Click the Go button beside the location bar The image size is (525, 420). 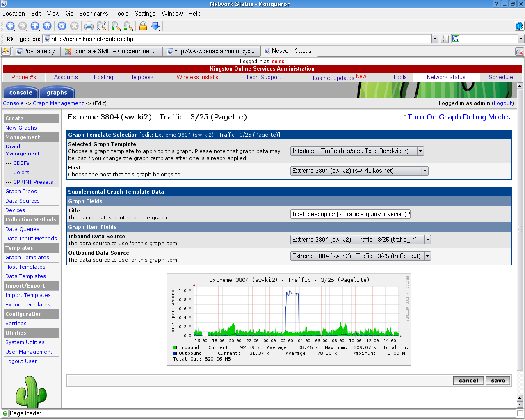[x=445, y=39]
